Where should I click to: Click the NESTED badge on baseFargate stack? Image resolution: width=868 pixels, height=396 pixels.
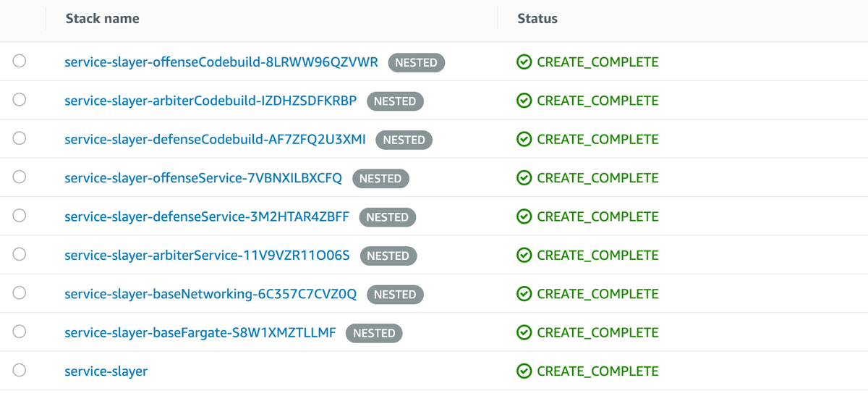374,333
